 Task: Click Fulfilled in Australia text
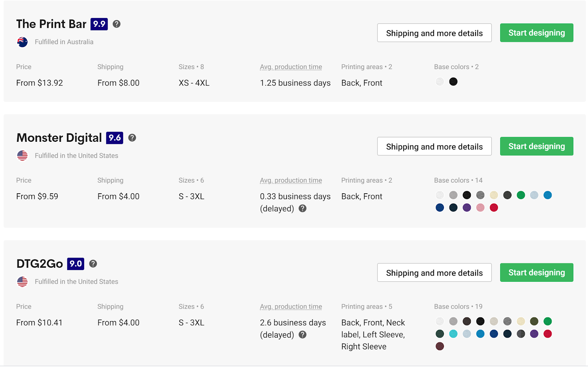[x=64, y=42]
